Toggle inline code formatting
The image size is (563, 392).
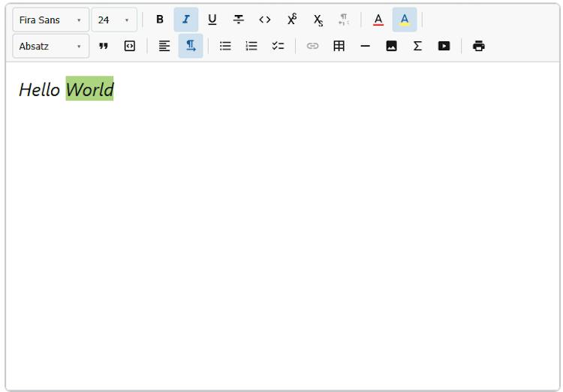point(265,20)
